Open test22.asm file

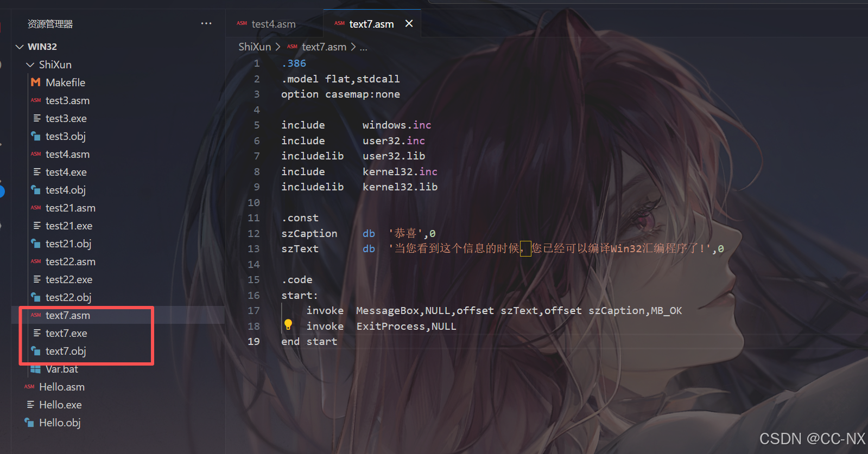pos(71,261)
